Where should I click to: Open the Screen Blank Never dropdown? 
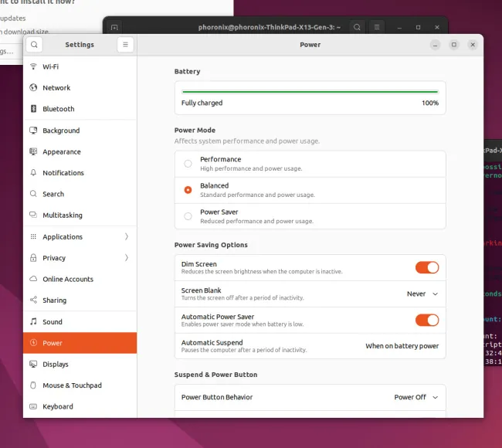(x=422, y=294)
